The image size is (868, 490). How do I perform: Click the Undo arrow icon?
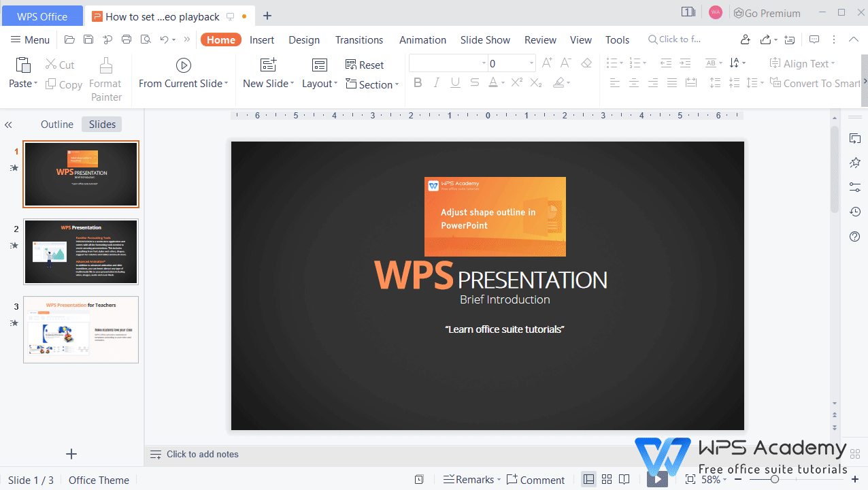(164, 39)
